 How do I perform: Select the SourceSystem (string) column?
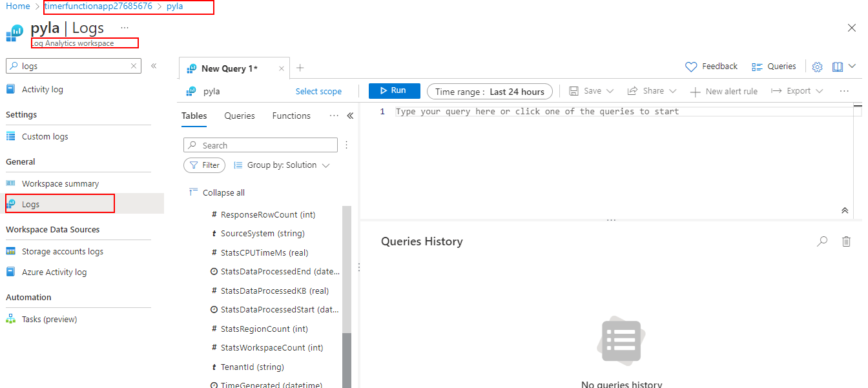[258, 234]
